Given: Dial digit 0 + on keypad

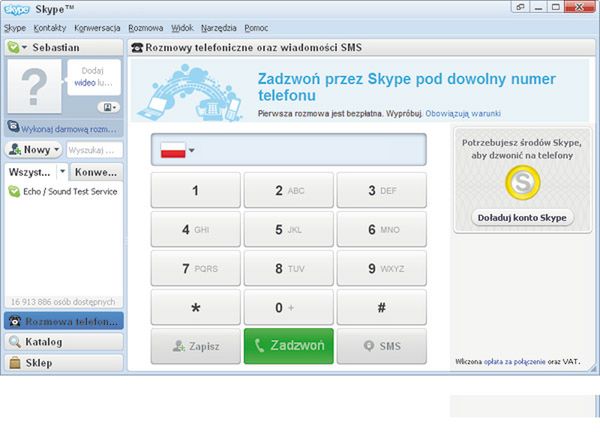Looking at the screenshot, I should click(x=289, y=307).
